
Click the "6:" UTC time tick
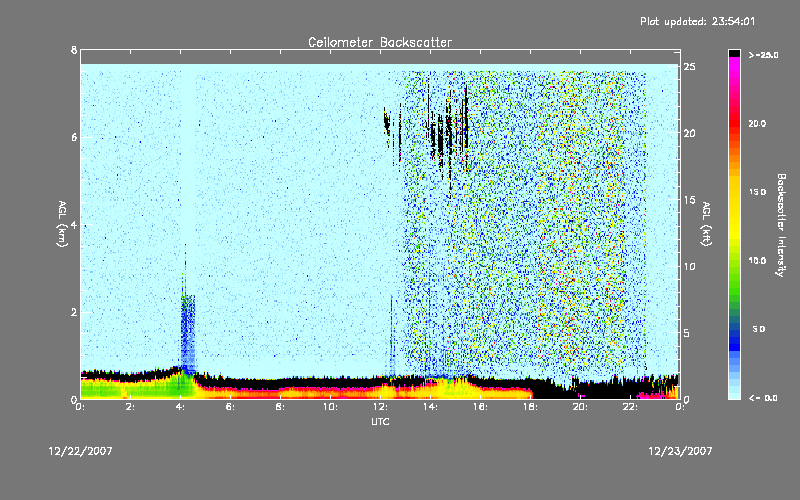click(x=231, y=407)
